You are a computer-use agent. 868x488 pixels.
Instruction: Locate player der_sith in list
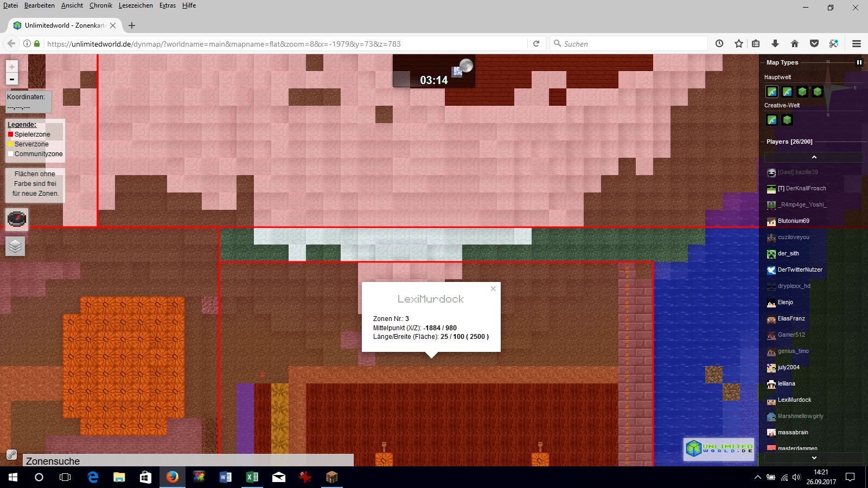pos(788,253)
